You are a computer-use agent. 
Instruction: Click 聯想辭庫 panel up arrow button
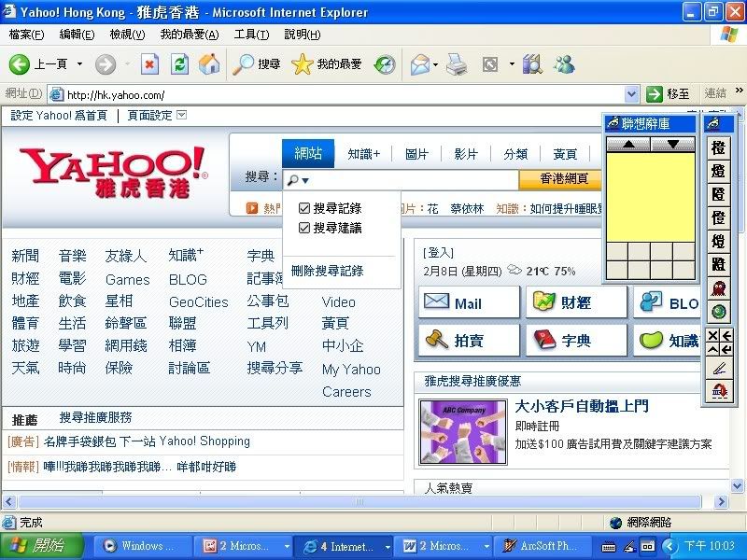click(628, 144)
